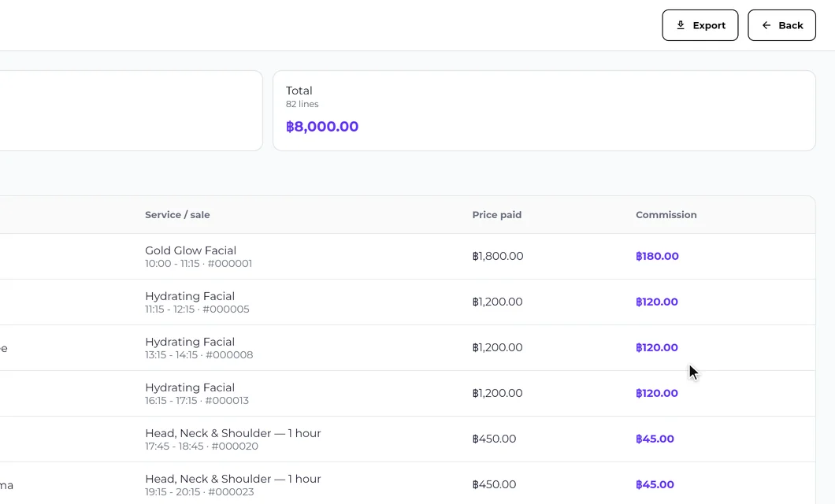This screenshot has height=504, width=835.
Task: Select ฿45.00 commission in the #000020 row
Action: 655,439
